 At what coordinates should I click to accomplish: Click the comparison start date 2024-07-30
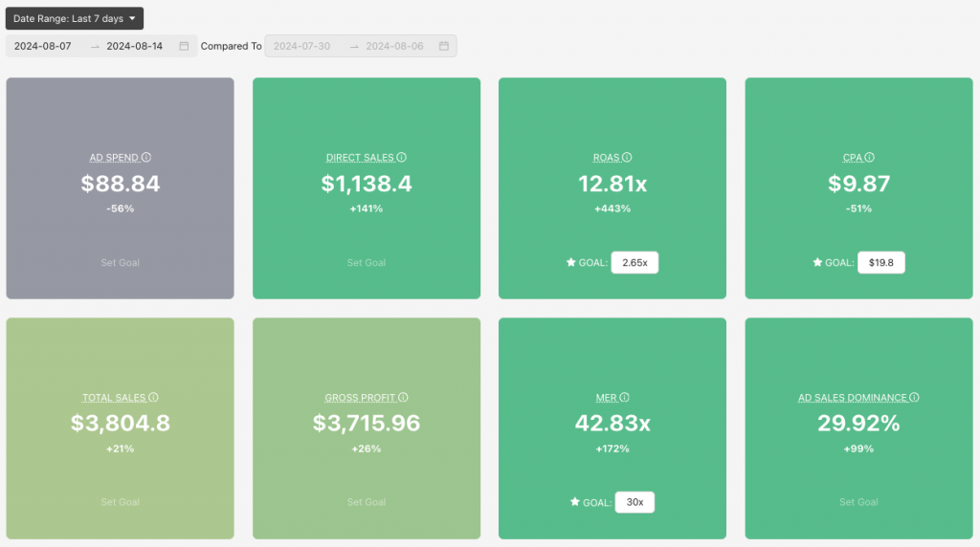coord(302,46)
